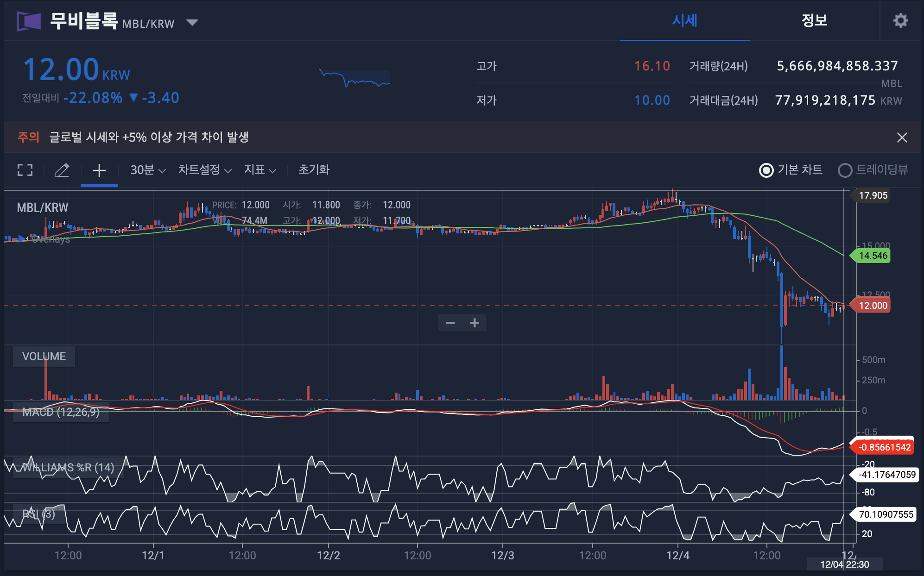Open the 30분 interval dropdown
This screenshot has width=924, height=576.
147,170
